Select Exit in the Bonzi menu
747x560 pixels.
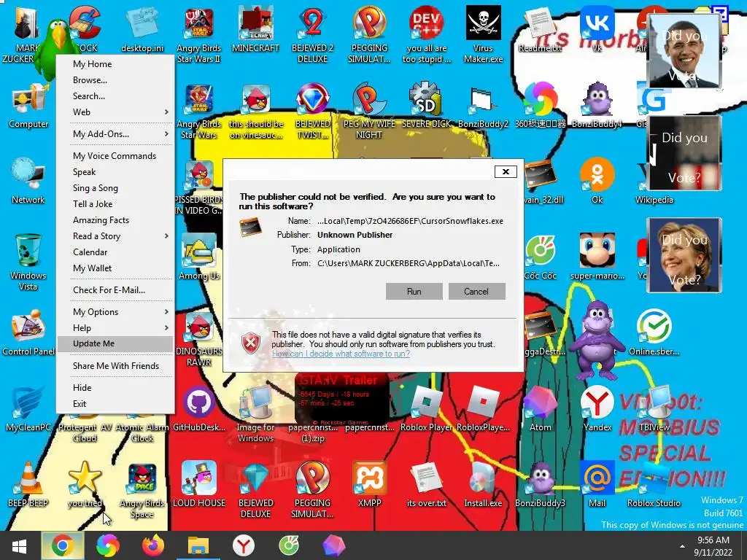(115, 404)
